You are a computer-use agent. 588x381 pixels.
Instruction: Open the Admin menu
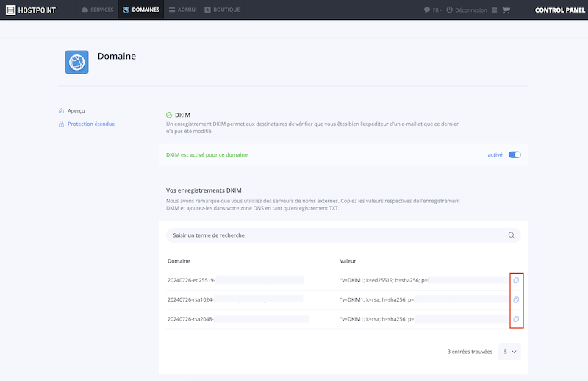tap(182, 10)
